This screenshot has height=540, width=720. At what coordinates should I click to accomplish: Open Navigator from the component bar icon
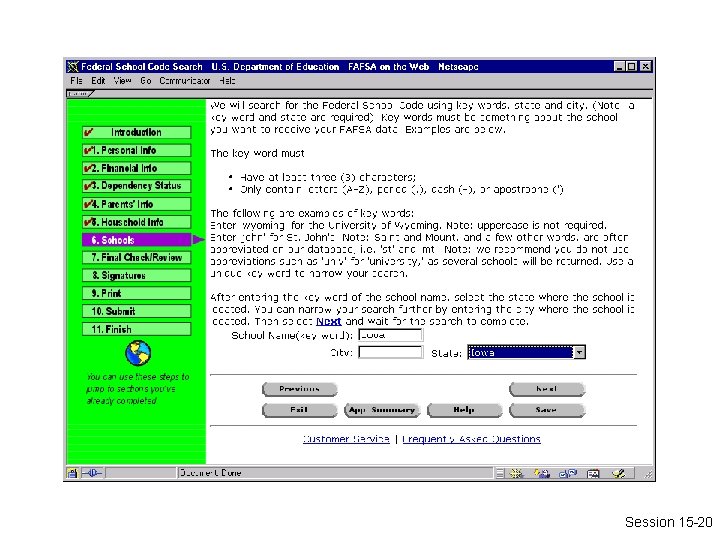point(516,473)
